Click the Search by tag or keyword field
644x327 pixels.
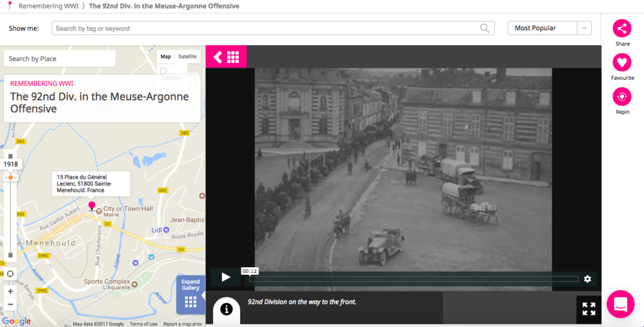pos(273,28)
